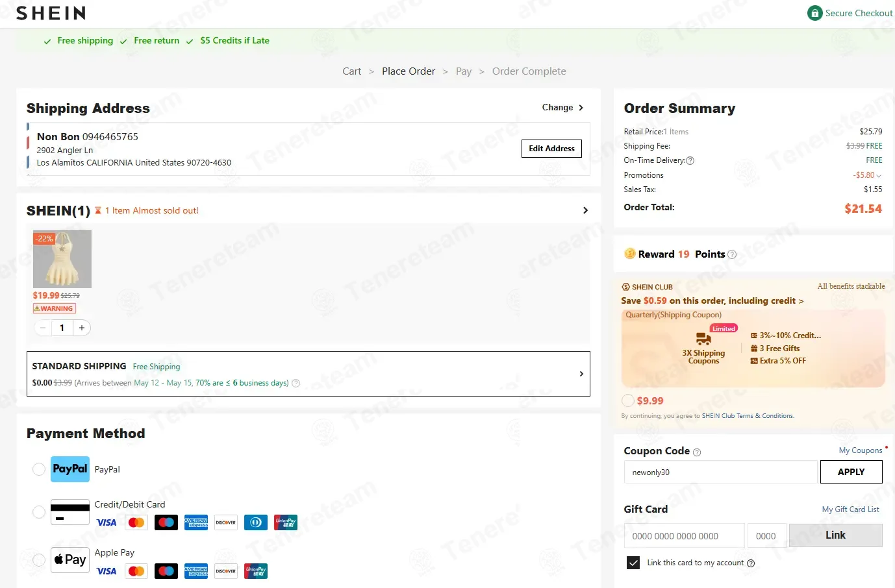Click the Apple Pay logo icon

(70, 559)
